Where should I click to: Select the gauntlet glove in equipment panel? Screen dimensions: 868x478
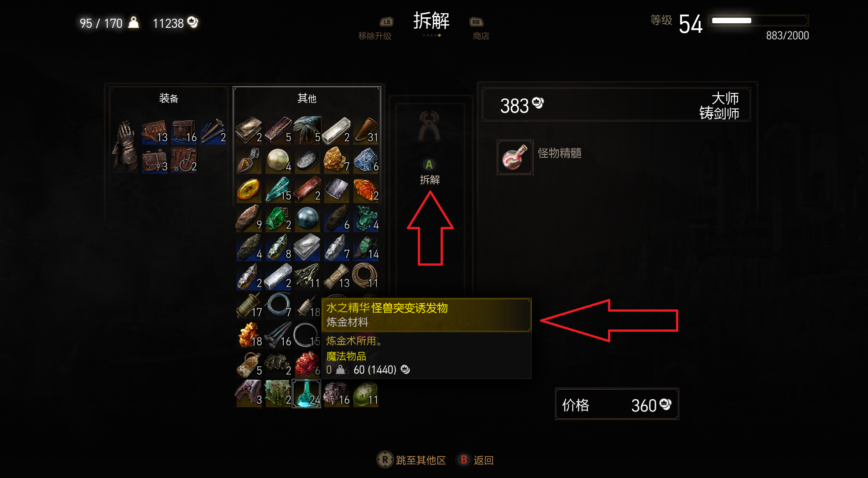tap(125, 146)
